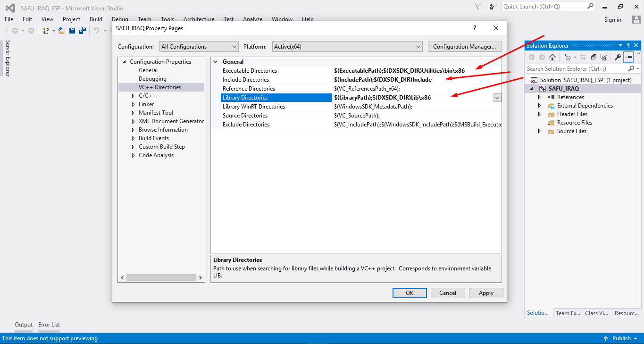Click the horizontal scrollbar in the property tree
The width and height of the screenshot is (644, 344).
click(161, 278)
